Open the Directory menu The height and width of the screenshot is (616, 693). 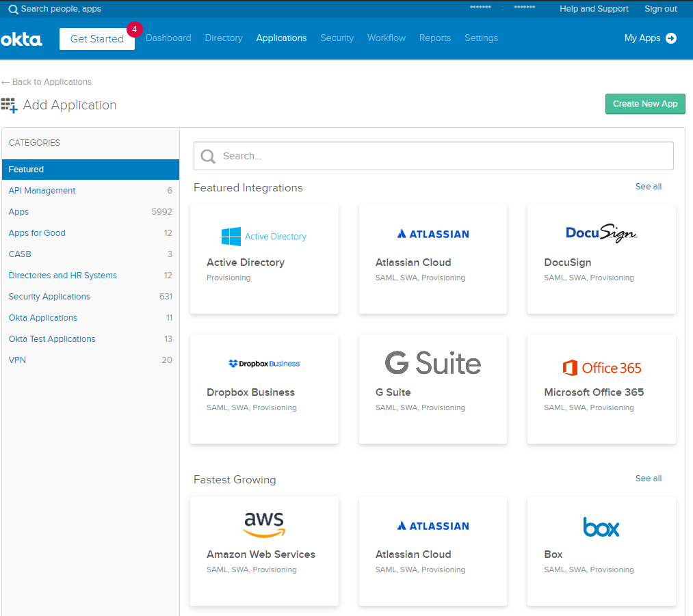click(224, 38)
